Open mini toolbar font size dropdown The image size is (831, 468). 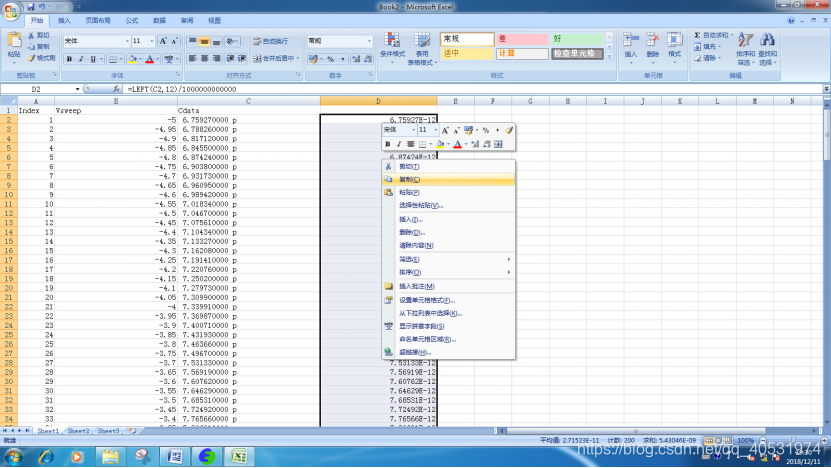436,130
